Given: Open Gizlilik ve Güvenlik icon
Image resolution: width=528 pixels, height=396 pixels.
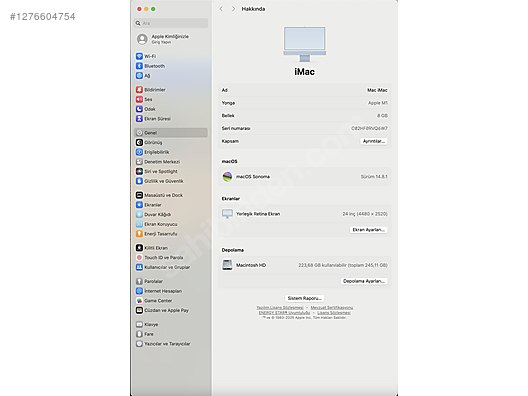Looking at the screenshot, I should (x=139, y=181).
